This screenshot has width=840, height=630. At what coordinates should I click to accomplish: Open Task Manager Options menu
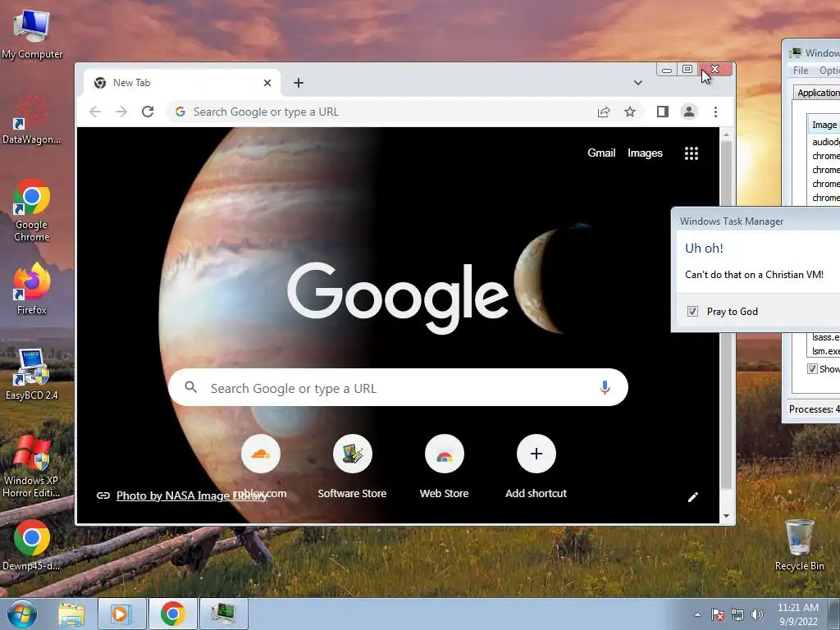(829, 71)
